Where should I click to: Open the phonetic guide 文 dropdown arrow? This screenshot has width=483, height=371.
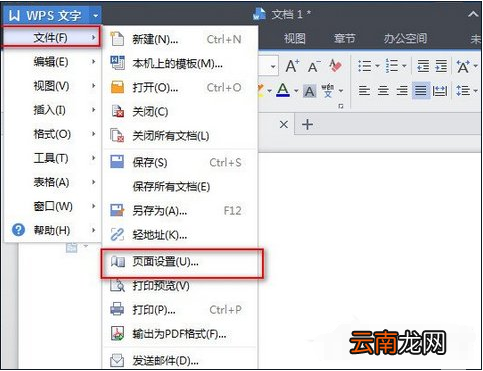pyautogui.click(x=341, y=90)
